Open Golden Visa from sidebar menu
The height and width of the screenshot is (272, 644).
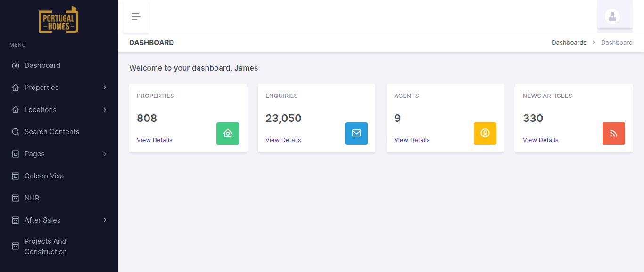(x=44, y=176)
